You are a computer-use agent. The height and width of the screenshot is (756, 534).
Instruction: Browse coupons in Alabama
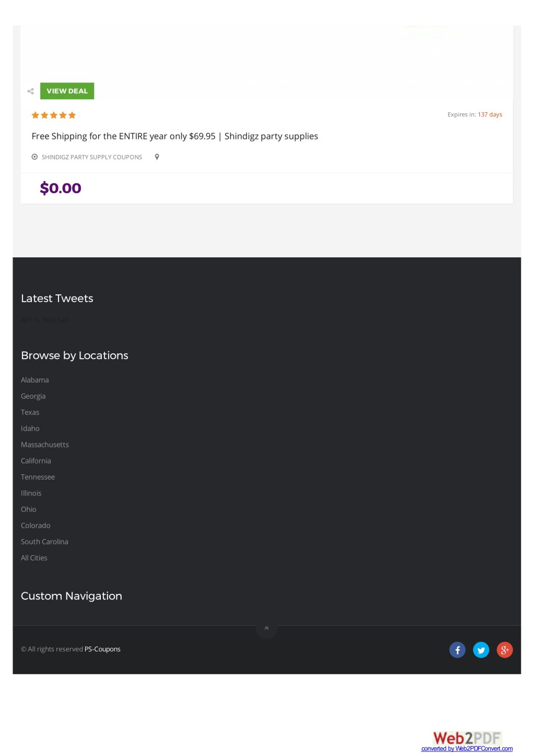click(x=35, y=380)
